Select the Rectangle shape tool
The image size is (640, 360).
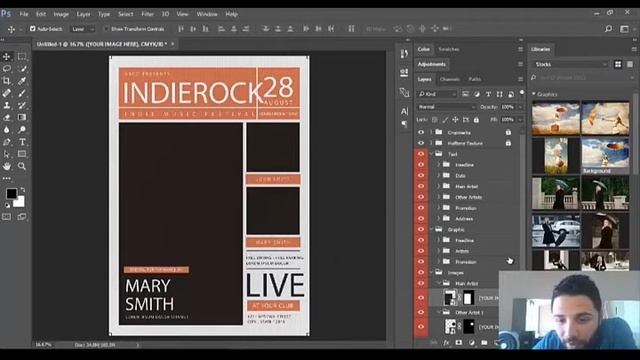22,154
